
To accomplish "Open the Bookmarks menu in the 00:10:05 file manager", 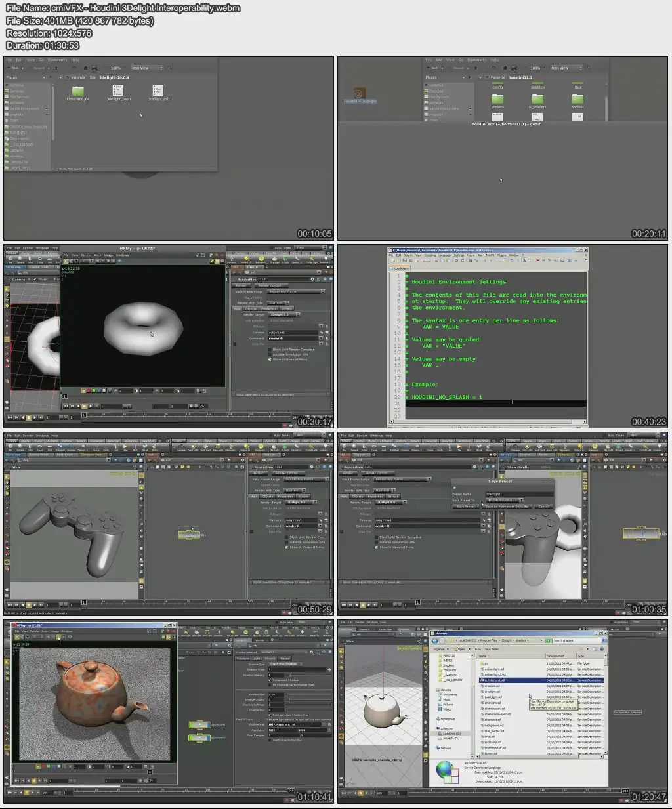I will coord(58,60).
